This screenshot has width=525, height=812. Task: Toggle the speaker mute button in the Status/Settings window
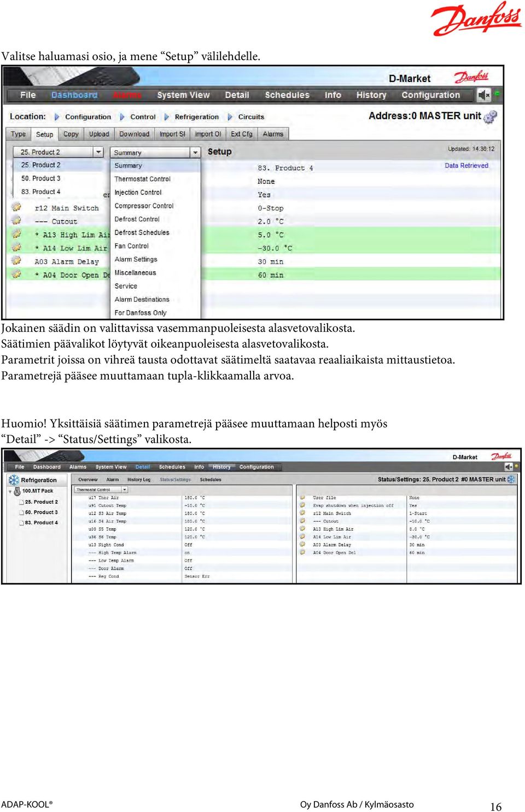click(509, 467)
